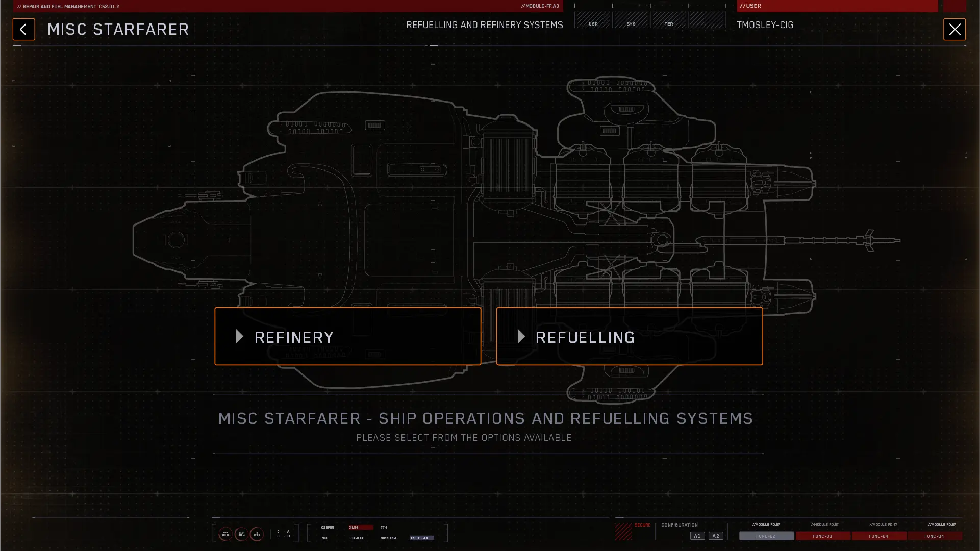980x551 pixels.
Task: Click the 09019 AX highlighted value
Action: pyautogui.click(x=421, y=538)
